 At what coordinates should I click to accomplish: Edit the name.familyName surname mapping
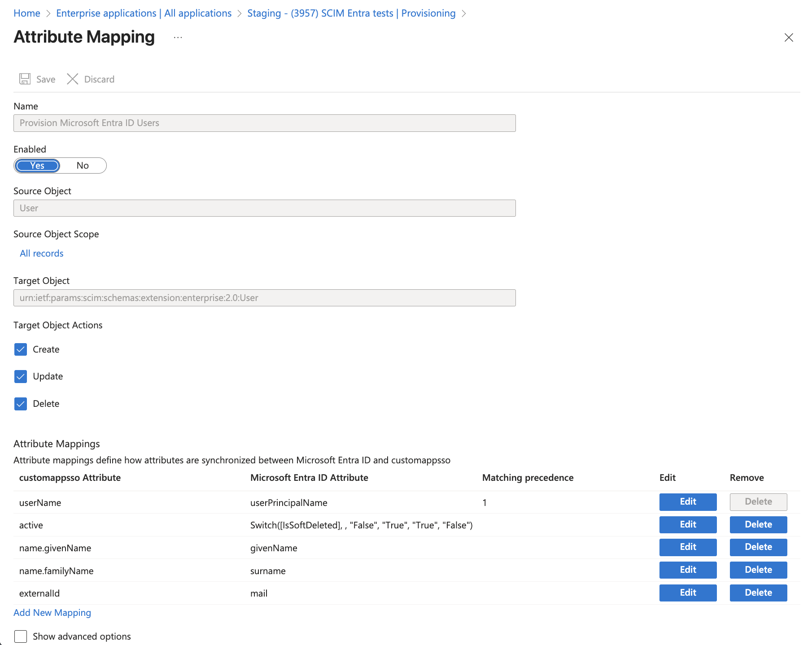click(x=688, y=570)
